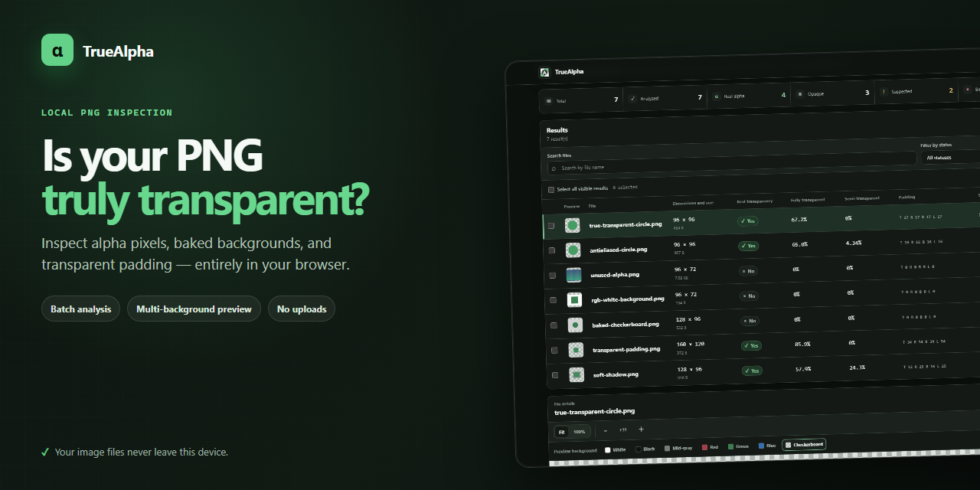Screen dimensions: 980x490
Task: Click the No badge for baked-checkerboard.png
Action: click(x=750, y=321)
